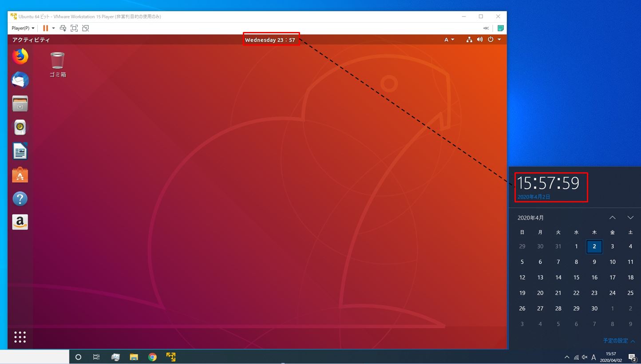Select April 2 in the calendar

594,246
